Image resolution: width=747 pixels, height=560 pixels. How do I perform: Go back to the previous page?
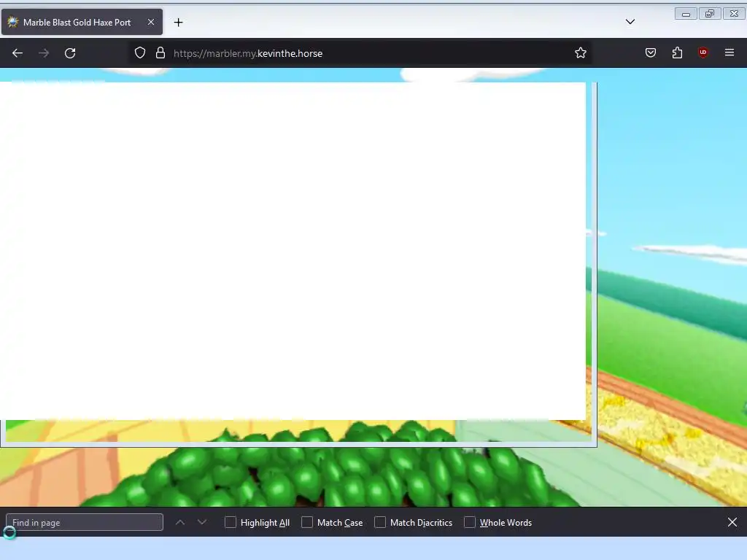tap(18, 53)
